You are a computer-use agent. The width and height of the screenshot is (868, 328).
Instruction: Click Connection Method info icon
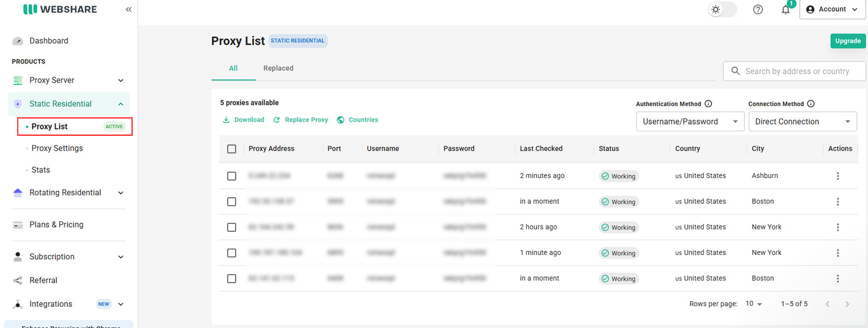click(x=810, y=104)
